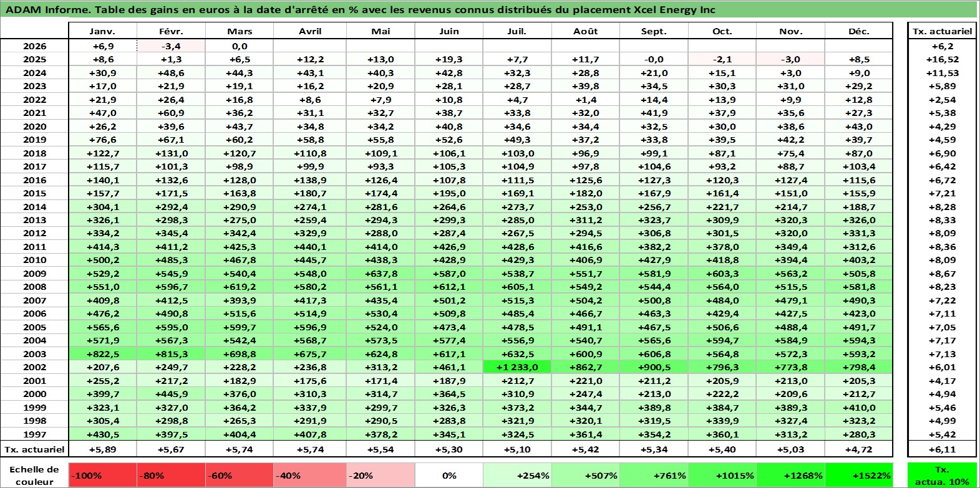Click the Echelle de couleur label
Image resolution: width=980 pixels, height=488 pixels.
pos(34,476)
